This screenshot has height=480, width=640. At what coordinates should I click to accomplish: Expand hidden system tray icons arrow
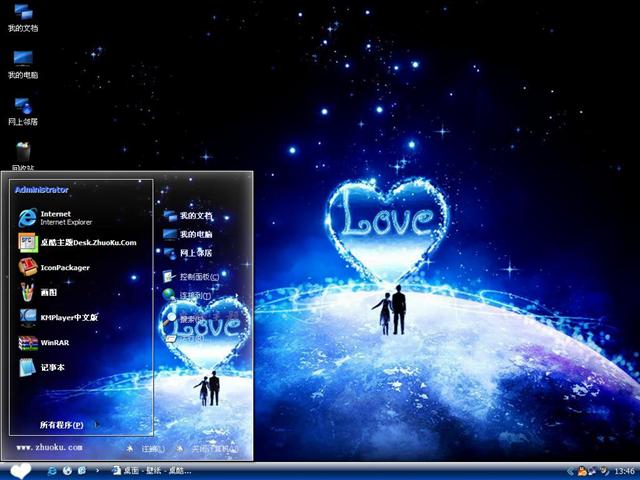570,471
